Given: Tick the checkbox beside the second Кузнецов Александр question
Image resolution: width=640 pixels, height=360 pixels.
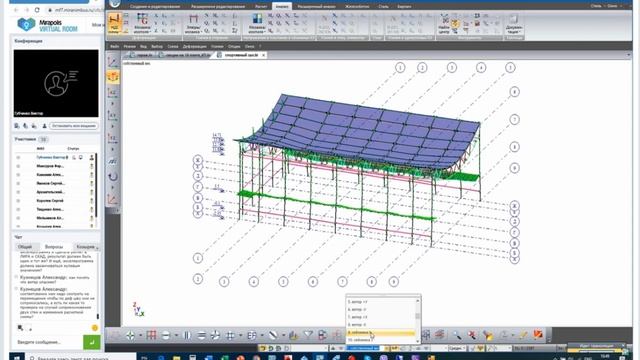Looking at the screenshot, I should [16, 289].
